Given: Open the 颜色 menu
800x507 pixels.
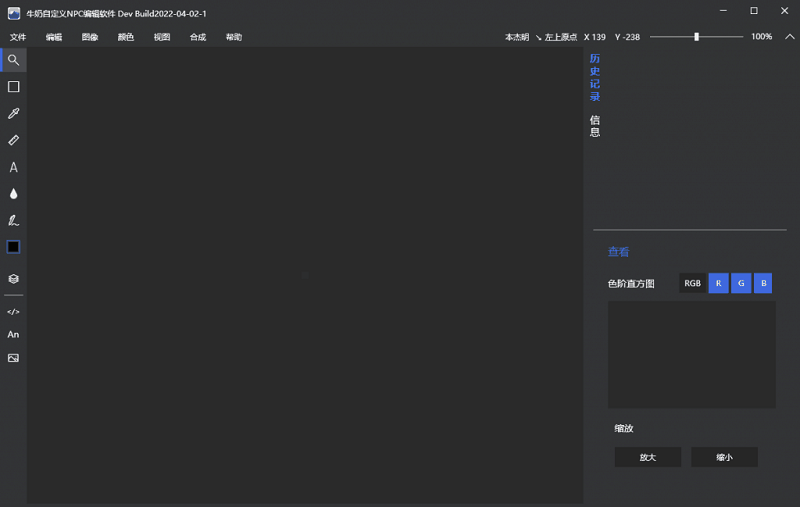Looking at the screenshot, I should [x=126, y=37].
